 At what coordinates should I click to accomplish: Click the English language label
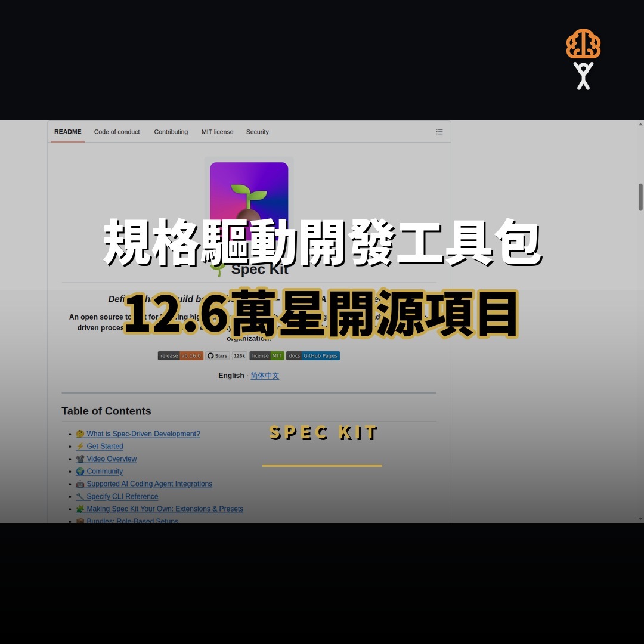point(231,376)
